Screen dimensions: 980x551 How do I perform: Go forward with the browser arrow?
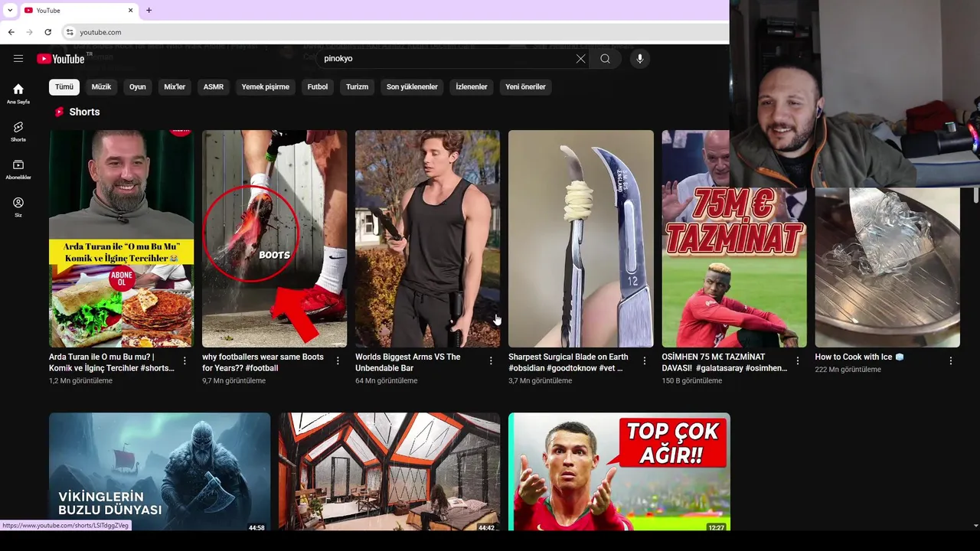pyautogui.click(x=29, y=32)
